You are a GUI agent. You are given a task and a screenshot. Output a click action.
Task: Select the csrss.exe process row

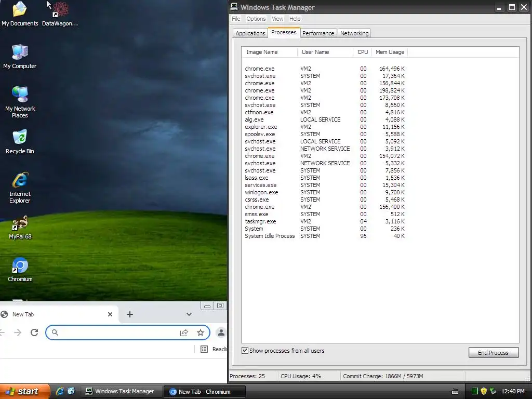pos(325,199)
